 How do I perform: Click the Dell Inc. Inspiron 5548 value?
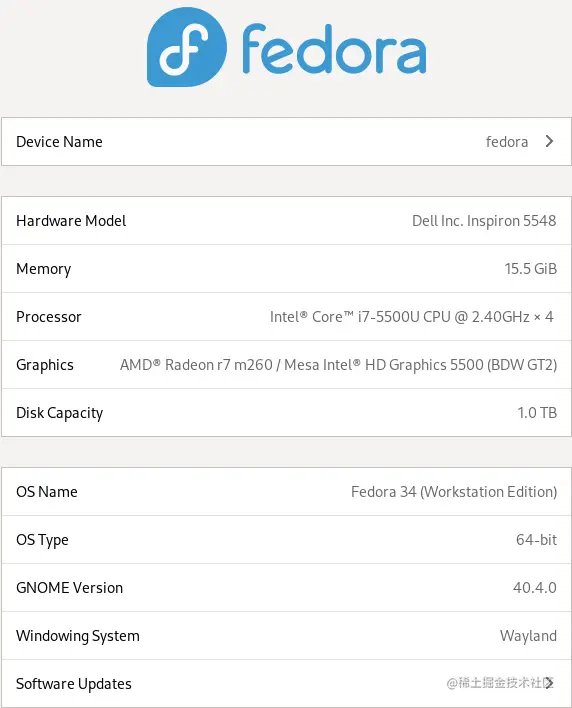point(484,221)
